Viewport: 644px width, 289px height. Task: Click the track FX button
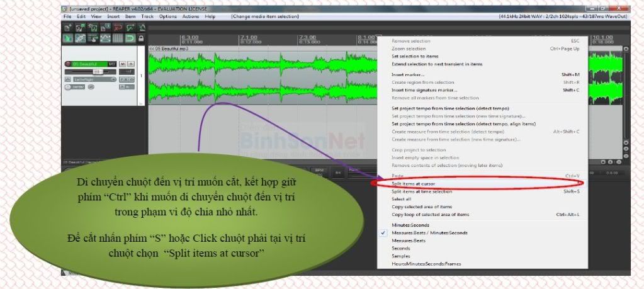123,79
